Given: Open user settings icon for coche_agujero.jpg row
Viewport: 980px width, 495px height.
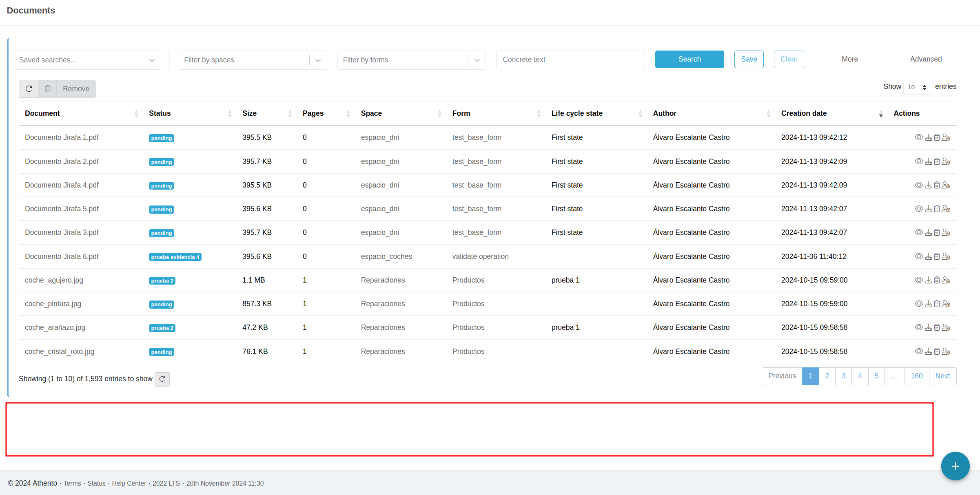Looking at the screenshot, I should 946,280.
